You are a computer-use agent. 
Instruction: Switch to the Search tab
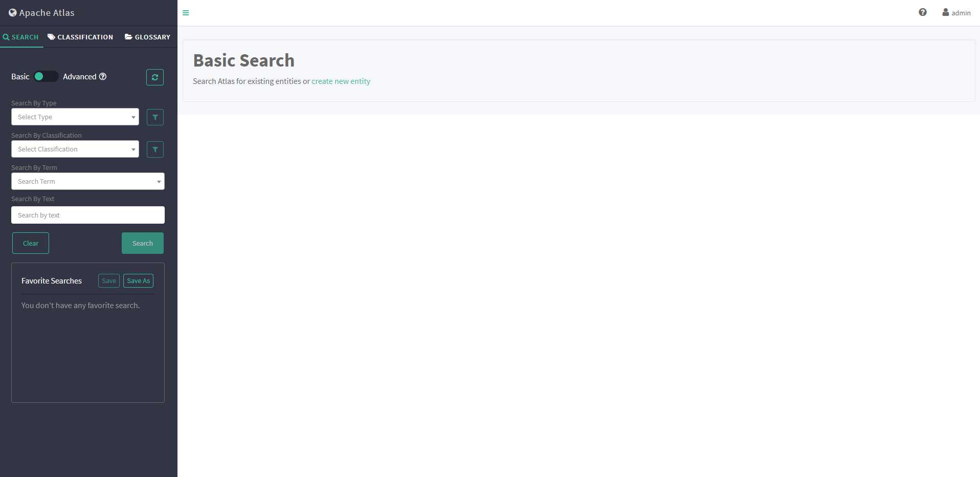(21, 37)
